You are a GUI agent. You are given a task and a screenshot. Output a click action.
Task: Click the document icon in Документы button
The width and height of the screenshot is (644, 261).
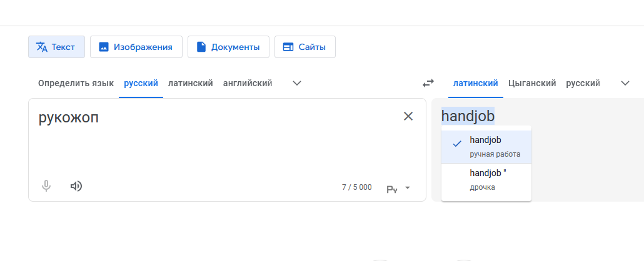(201, 47)
